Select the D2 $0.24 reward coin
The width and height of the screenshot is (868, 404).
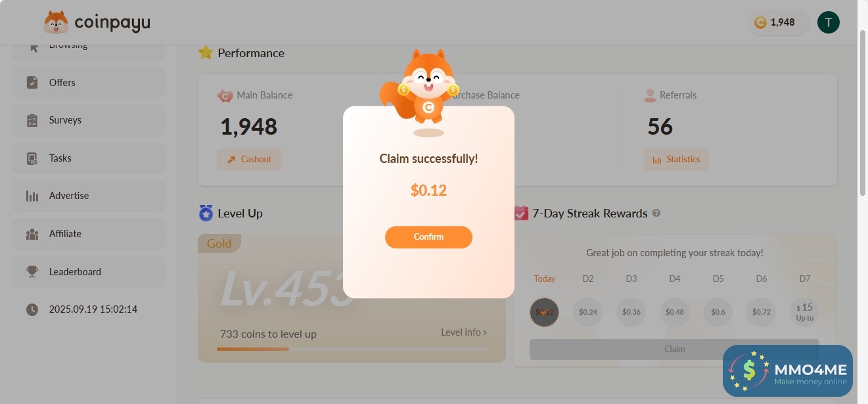click(x=587, y=312)
